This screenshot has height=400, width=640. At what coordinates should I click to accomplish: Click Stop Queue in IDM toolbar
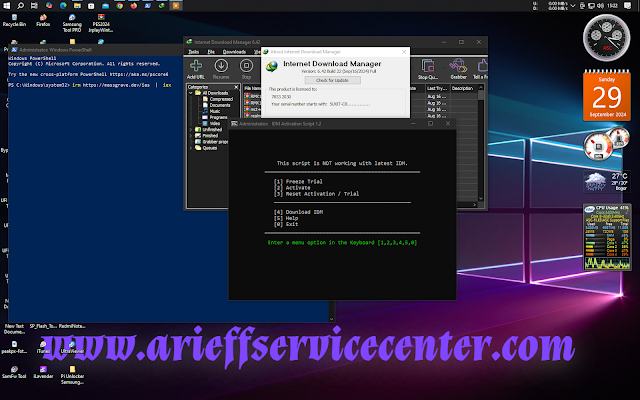click(x=427, y=69)
